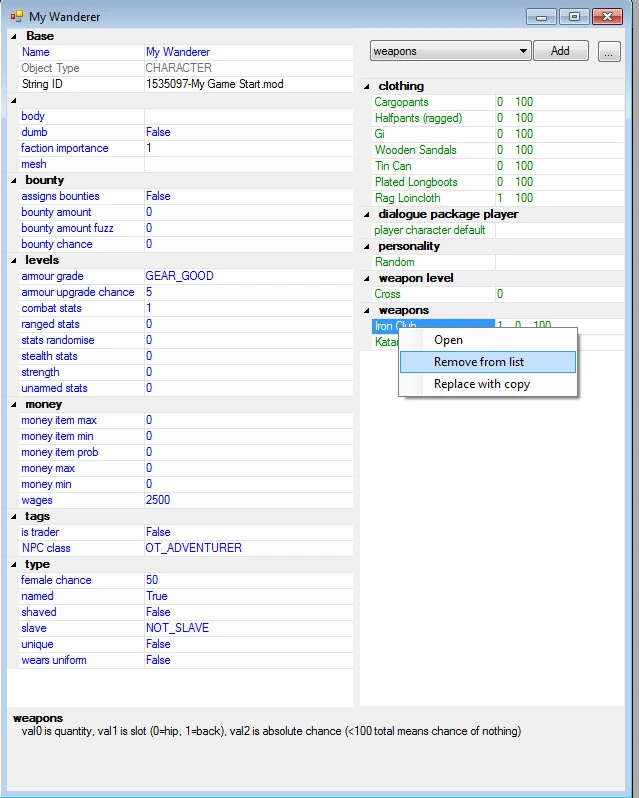639x798 pixels.
Task: Collapse the personality section
Action: point(367,247)
